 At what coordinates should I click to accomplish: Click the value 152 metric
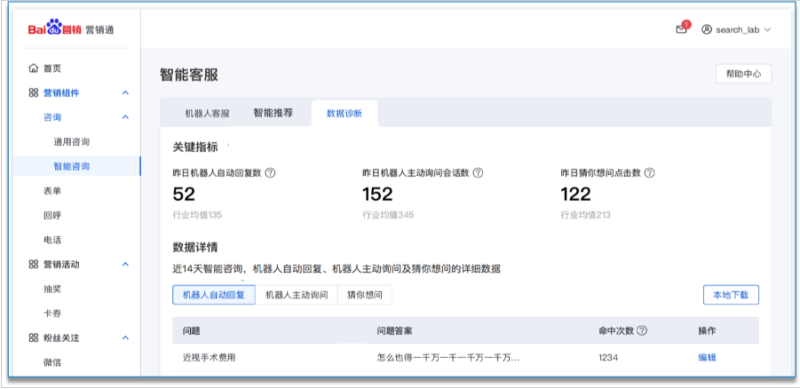pos(378,194)
